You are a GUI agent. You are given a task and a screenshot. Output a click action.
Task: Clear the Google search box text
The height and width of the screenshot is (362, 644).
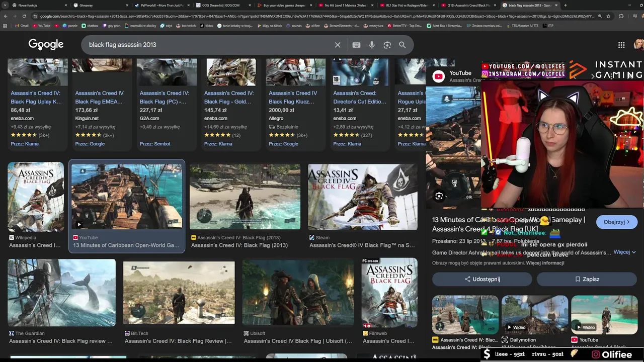338,45
